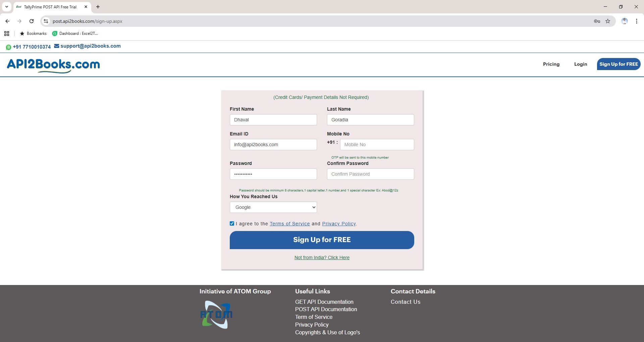Image resolution: width=644 pixels, height=342 pixels.
Task: Open Copyrights & Use of Logo's link
Action: pos(327,332)
